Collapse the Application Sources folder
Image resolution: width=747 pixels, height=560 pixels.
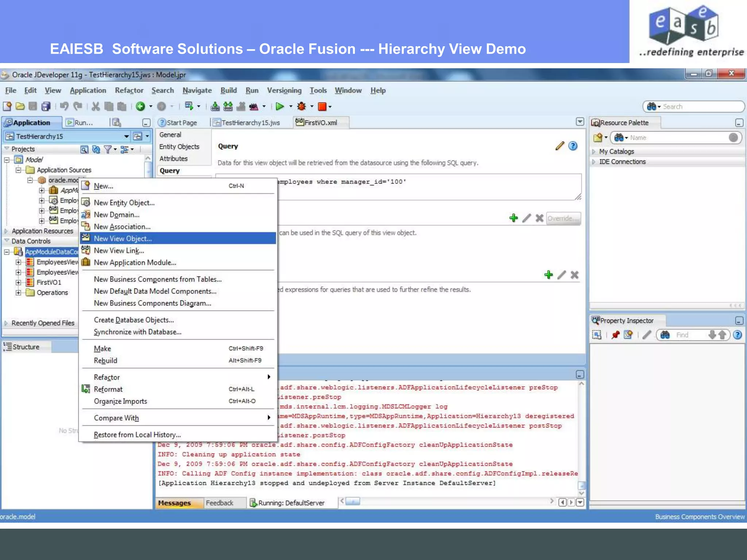click(18, 170)
